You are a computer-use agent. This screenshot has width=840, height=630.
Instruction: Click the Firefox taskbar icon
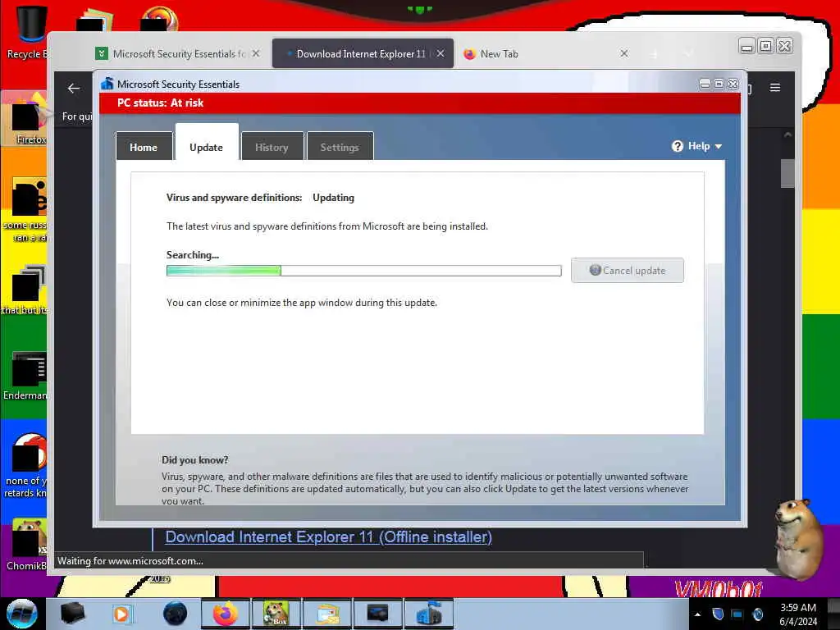(x=226, y=614)
